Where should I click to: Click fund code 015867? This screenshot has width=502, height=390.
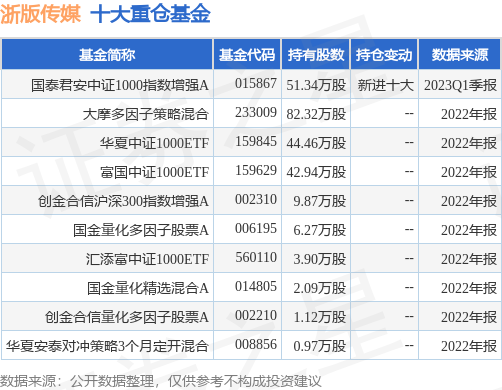pos(256,83)
